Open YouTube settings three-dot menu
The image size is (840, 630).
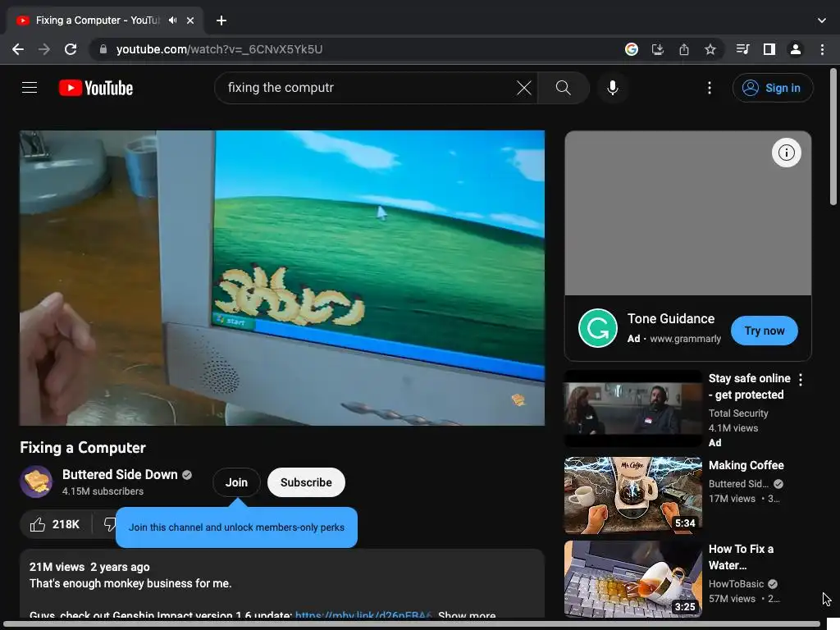pos(710,88)
